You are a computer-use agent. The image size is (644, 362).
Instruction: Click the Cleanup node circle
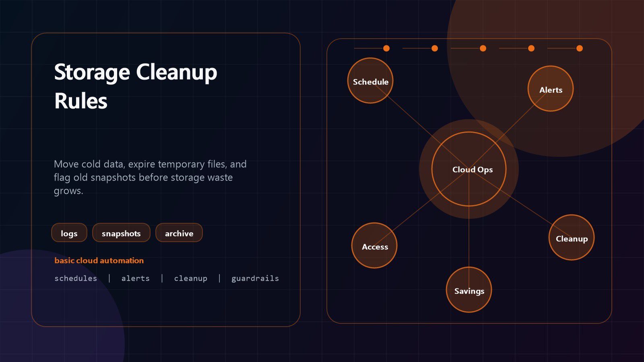tap(572, 237)
